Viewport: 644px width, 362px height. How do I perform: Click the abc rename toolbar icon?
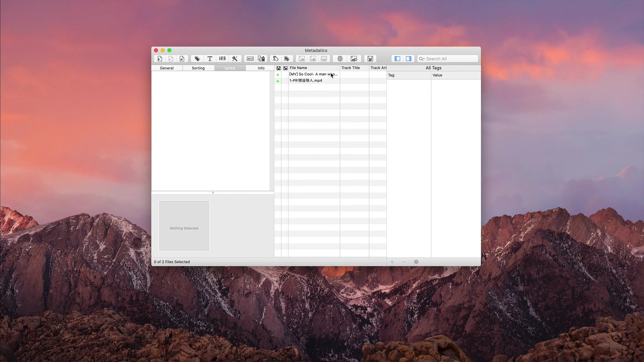click(x=250, y=59)
